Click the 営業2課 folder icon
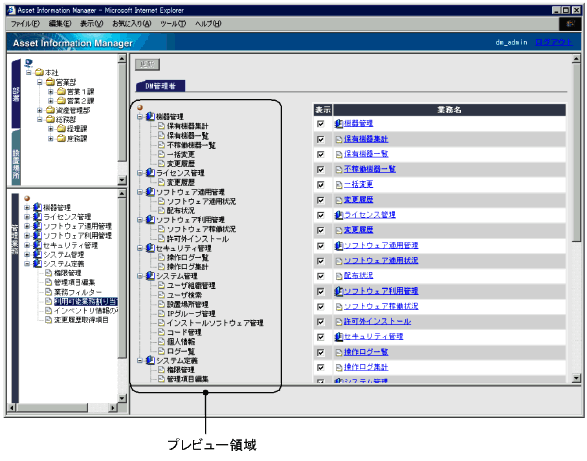Image resolution: width=587 pixels, height=461 pixels. click(61, 101)
